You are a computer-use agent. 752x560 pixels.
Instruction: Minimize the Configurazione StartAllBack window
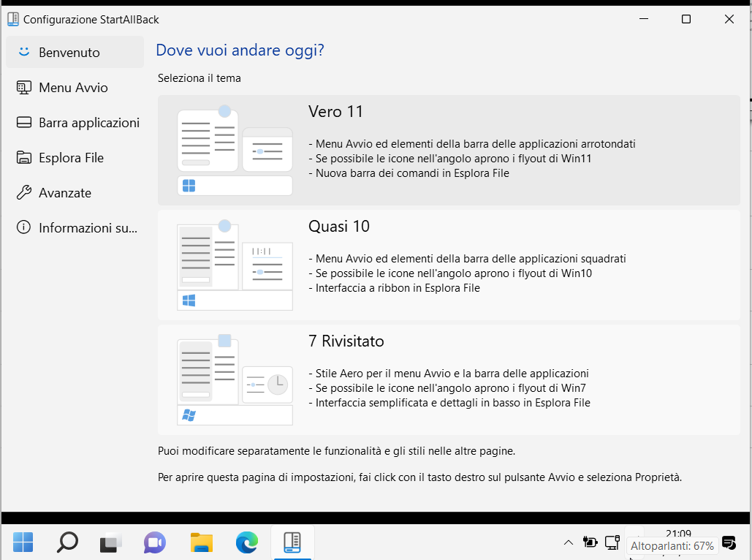point(644,19)
